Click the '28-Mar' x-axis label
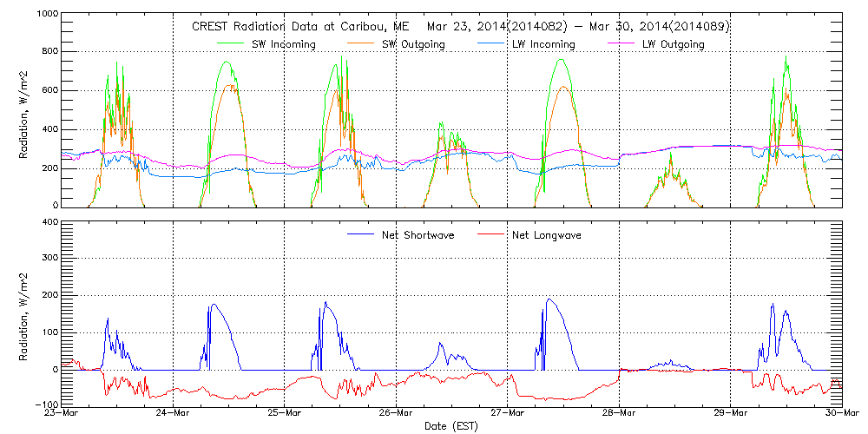 pyautogui.click(x=620, y=413)
